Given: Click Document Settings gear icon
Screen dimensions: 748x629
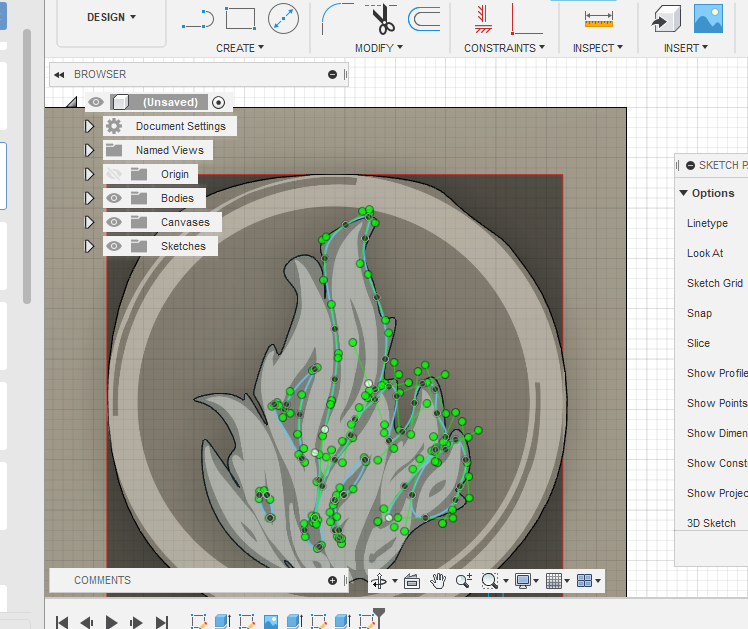Looking at the screenshot, I should [x=114, y=126].
